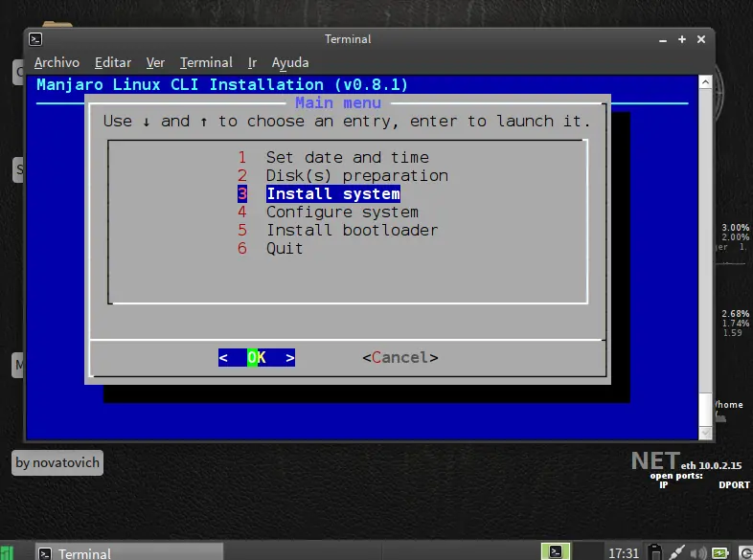The height and width of the screenshot is (560, 753).
Task: Click the Terminal taskbar window button
Action: pyautogui.click(x=129, y=552)
